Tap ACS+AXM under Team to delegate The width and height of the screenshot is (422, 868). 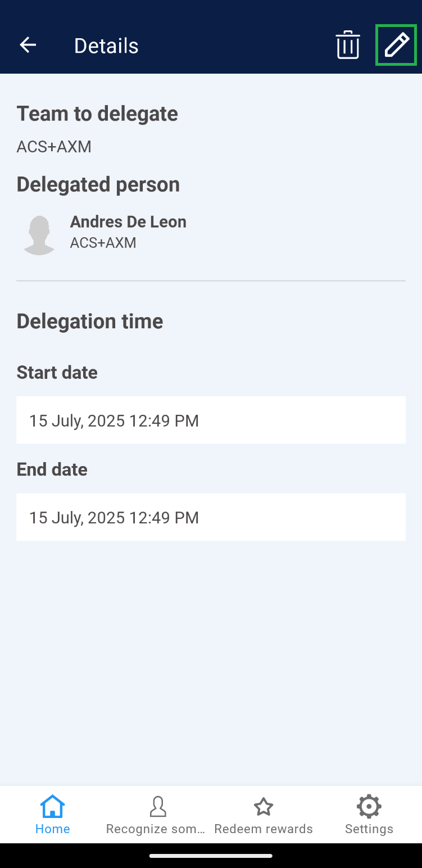[x=54, y=147]
